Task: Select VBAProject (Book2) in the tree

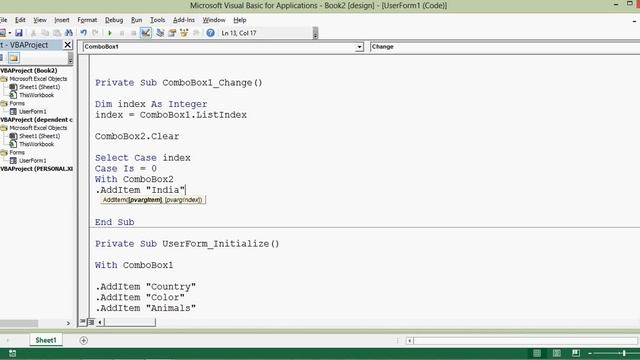Action: (x=29, y=71)
